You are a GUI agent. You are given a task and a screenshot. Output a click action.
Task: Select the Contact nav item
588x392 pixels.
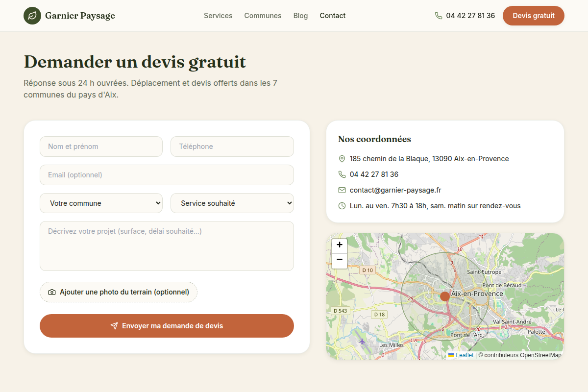pyautogui.click(x=333, y=16)
